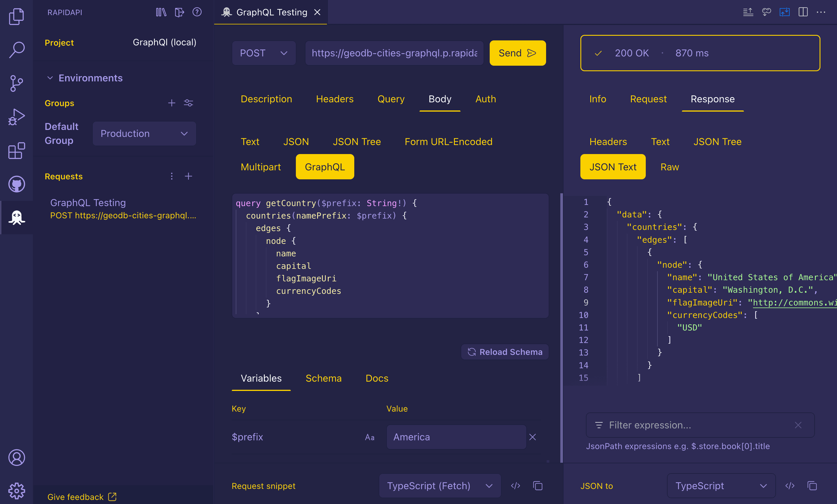This screenshot has height=504, width=837.
Task: Select the Text body type
Action: click(250, 142)
